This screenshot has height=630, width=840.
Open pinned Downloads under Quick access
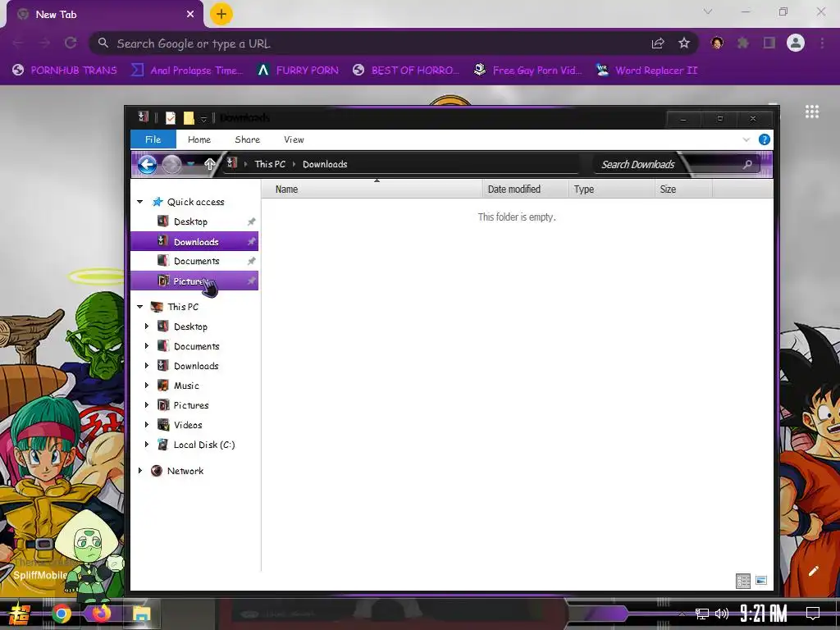(x=194, y=242)
